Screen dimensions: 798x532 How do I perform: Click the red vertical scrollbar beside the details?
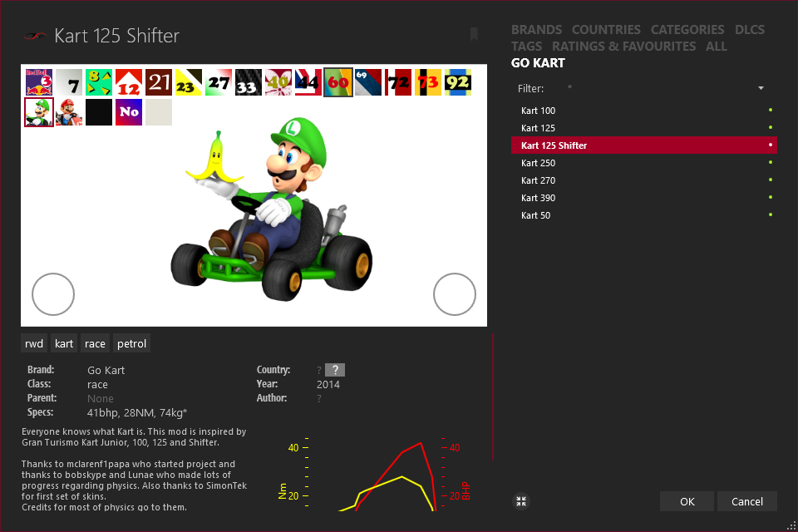493,397
